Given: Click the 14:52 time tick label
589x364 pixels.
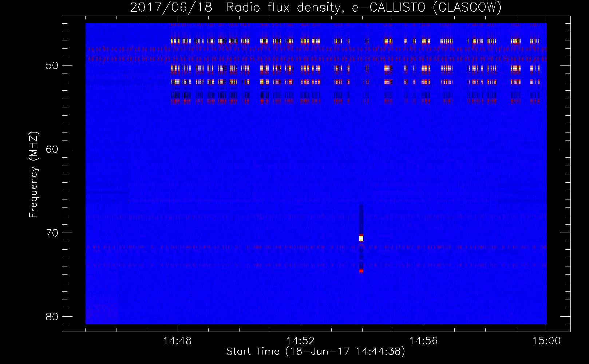Looking at the screenshot, I should (x=301, y=341).
